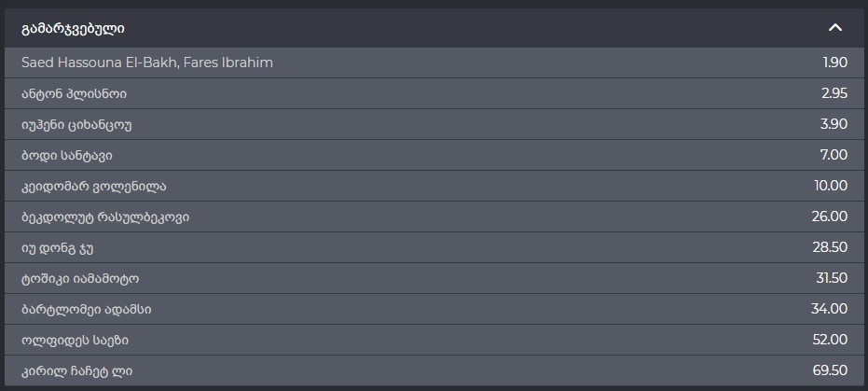Viewport: 868px width, 391px height.
Task: Select the 69.50 odds value
Action: 829,370
